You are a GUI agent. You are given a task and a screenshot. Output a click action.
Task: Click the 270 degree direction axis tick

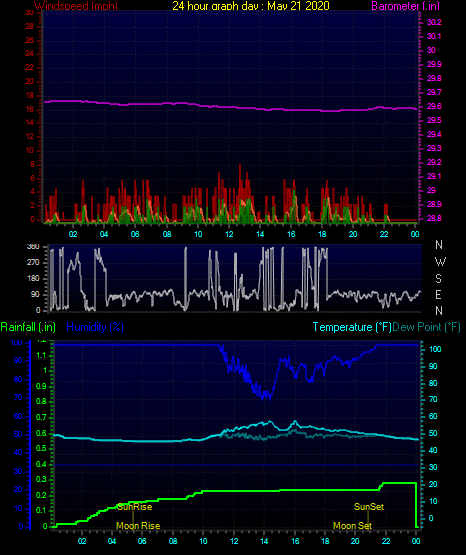(x=33, y=263)
